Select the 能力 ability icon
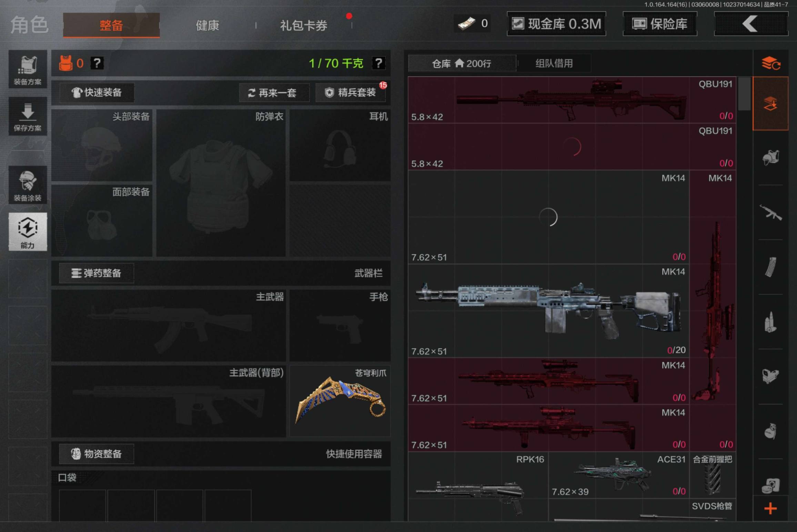This screenshot has width=797, height=532. 28,232
